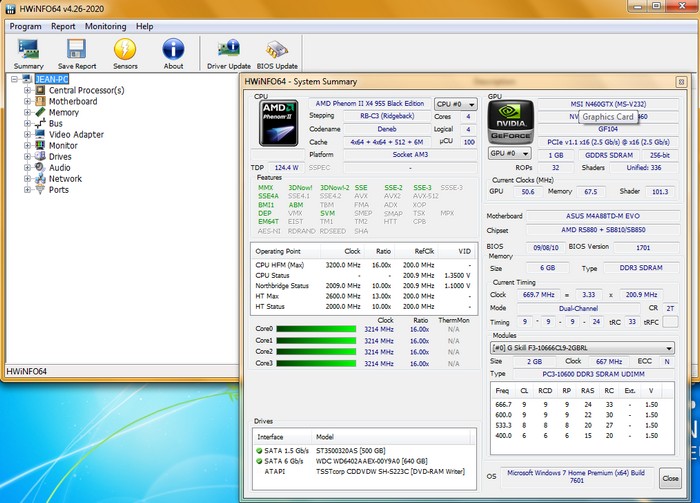The image size is (700, 503).
Task: Open the CPU #0 selector dropdown
Action: pyautogui.click(x=456, y=104)
